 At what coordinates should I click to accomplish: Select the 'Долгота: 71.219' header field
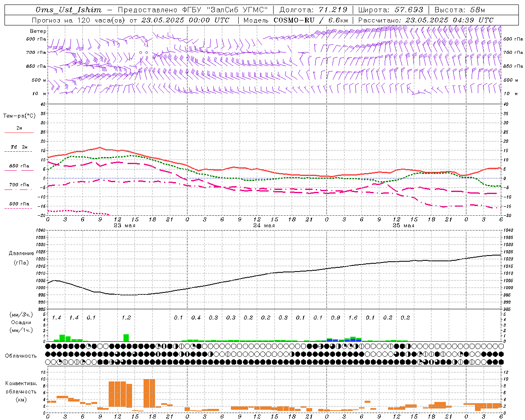click(x=313, y=10)
